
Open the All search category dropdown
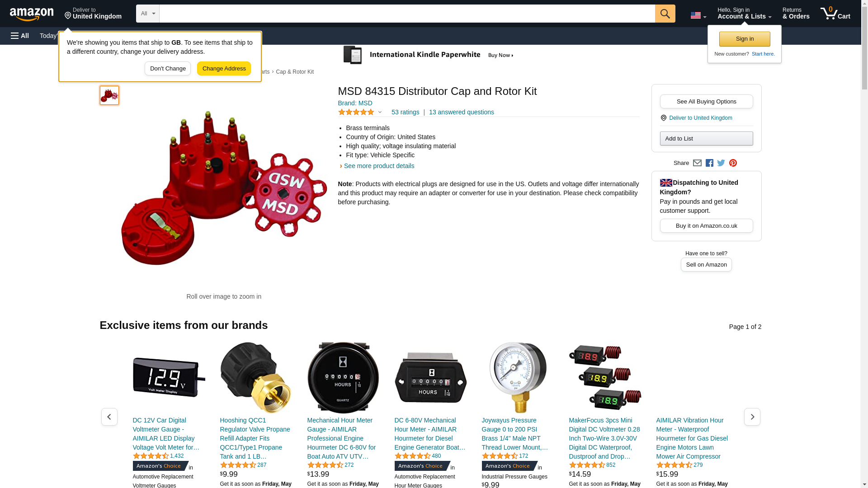[148, 14]
